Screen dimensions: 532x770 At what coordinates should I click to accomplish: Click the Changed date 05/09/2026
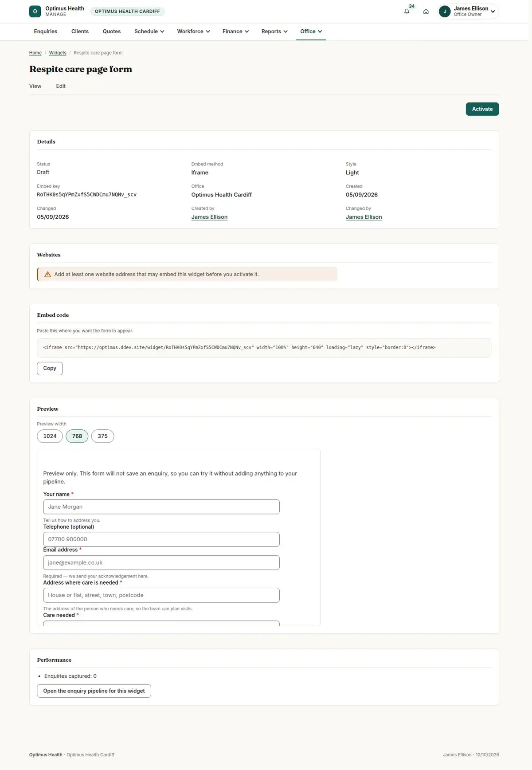click(53, 217)
